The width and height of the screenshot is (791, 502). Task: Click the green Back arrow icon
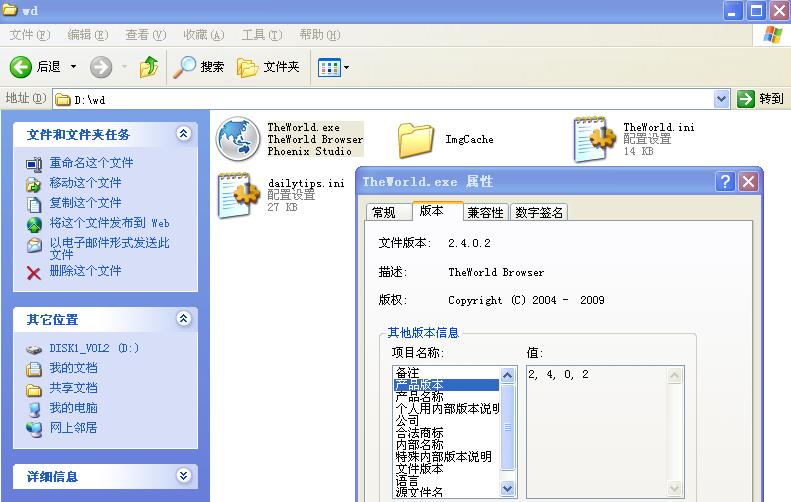21,67
